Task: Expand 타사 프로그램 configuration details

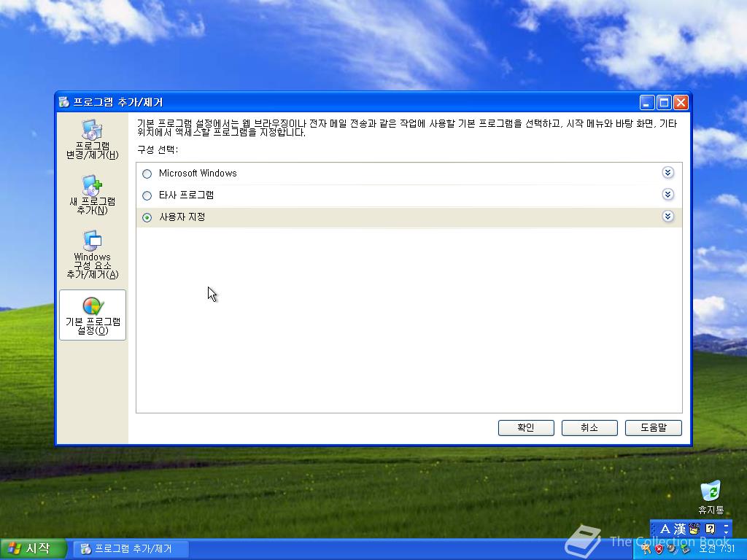Action: 667,194
